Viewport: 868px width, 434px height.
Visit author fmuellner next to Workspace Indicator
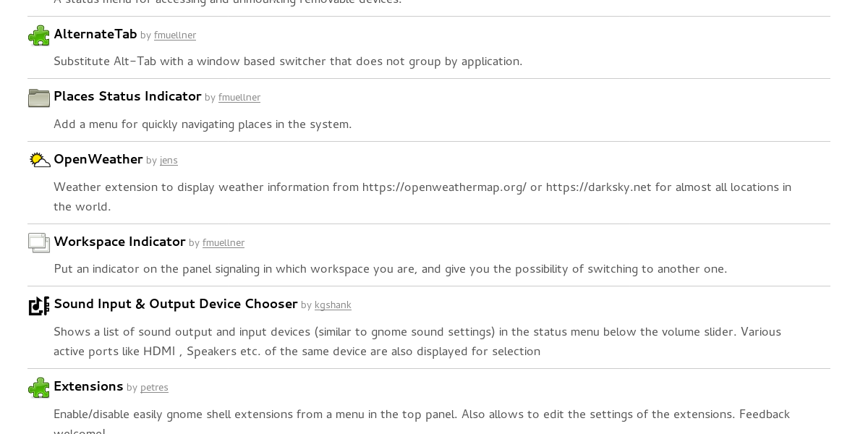[x=224, y=243]
